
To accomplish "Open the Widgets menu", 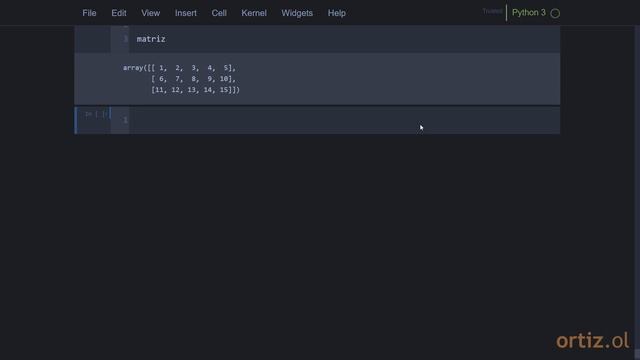I will pyautogui.click(x=297, y=13).
